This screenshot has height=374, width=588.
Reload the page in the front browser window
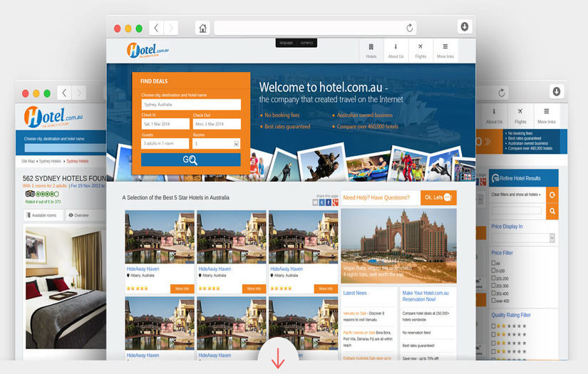click(x=410, y=28)
